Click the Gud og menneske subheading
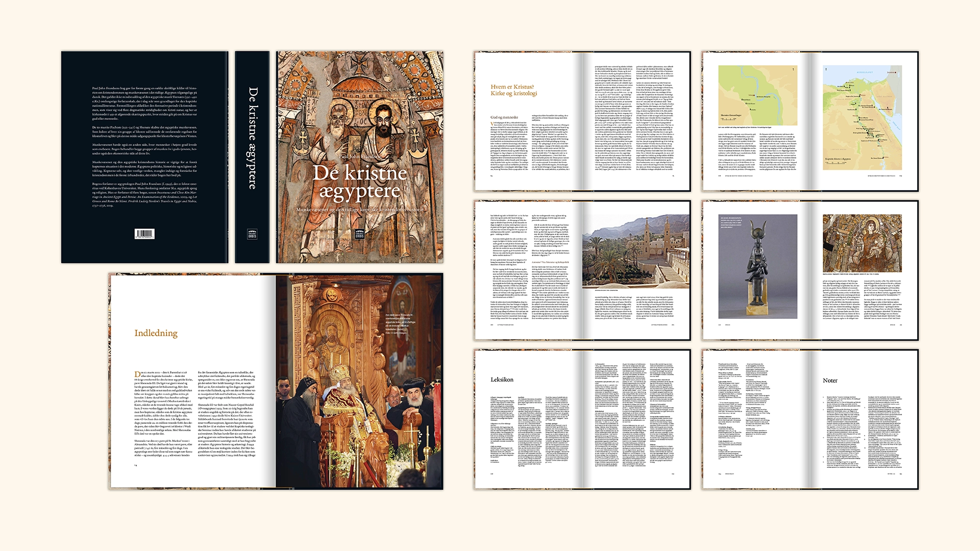Screen dimensions: 980x551 tap(504, 117)
